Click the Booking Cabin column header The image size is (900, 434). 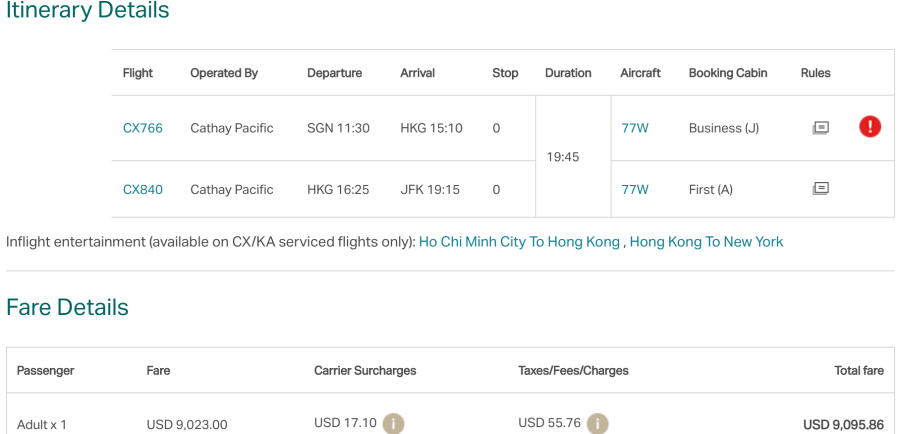(730, 73)
